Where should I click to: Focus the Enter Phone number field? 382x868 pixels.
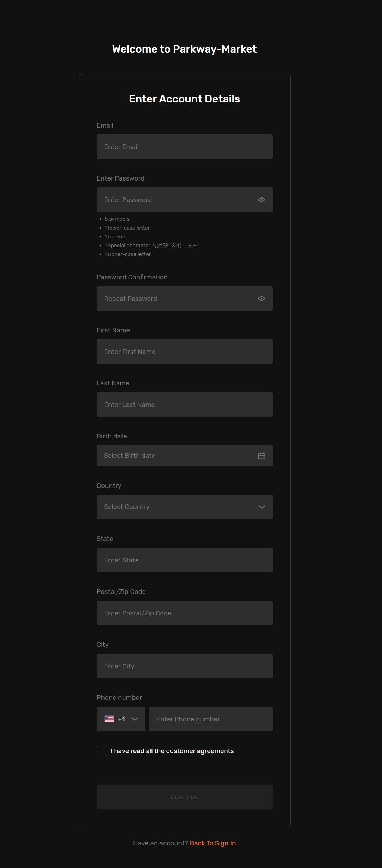pos(211,719)
